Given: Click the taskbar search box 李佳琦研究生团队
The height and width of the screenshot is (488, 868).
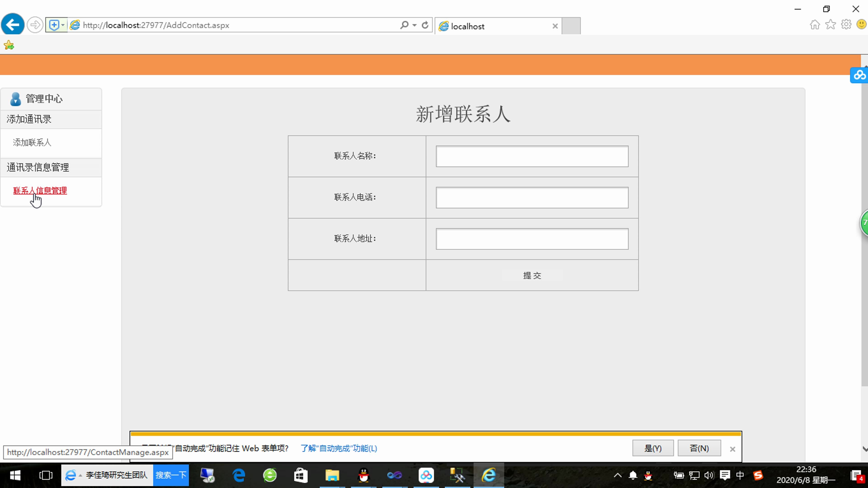Looking at the screenshot, I should (116, 475).
